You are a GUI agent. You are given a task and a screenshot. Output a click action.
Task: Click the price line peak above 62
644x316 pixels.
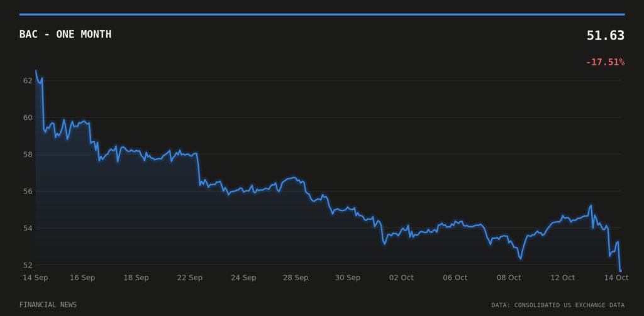[36, 70]
